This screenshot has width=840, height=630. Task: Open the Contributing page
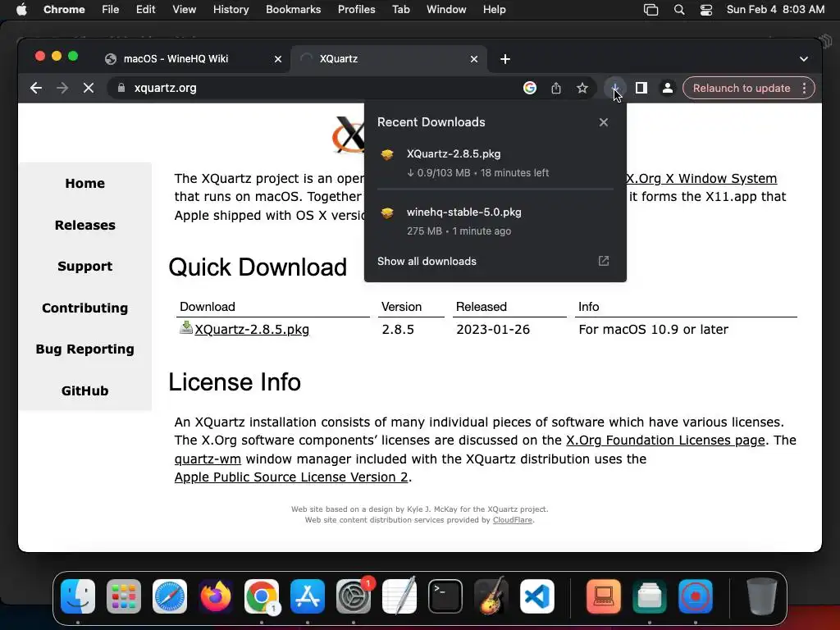coord(84,308)
